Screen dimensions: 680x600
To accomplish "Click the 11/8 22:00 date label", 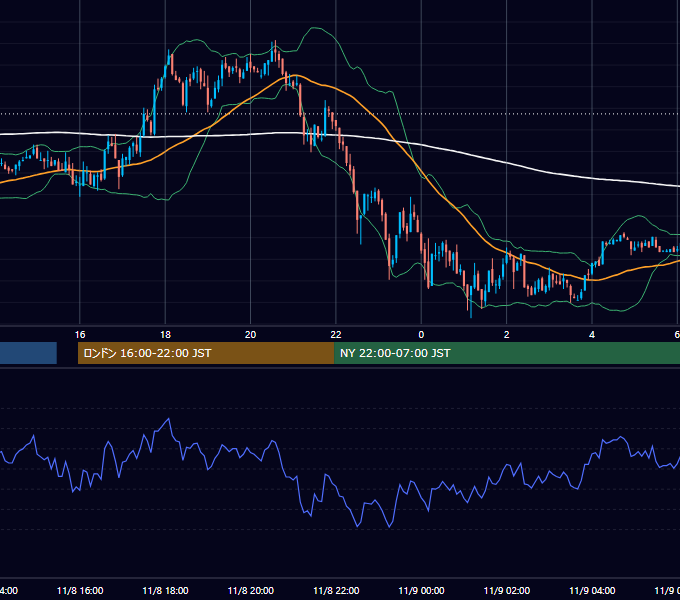I will [336, 591].
